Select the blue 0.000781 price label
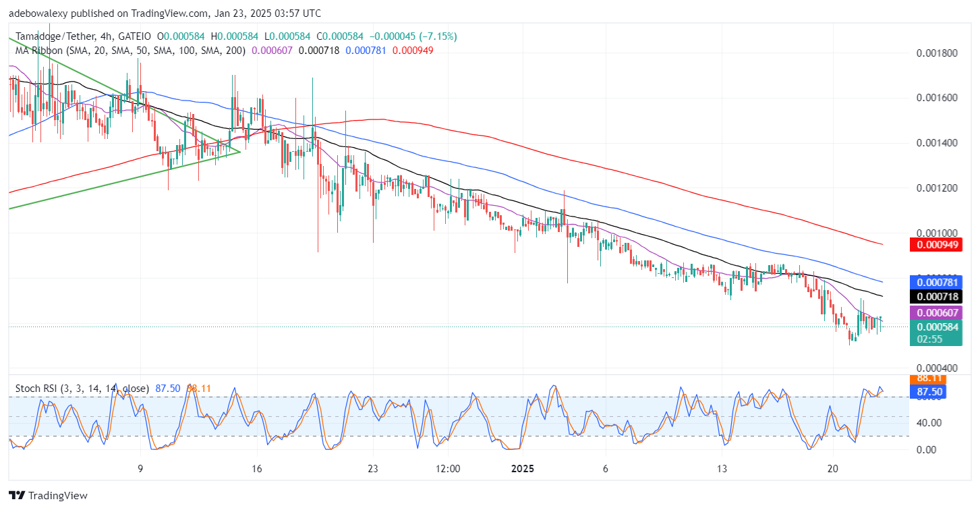This screenshot has height=510, width=980. 937,282
